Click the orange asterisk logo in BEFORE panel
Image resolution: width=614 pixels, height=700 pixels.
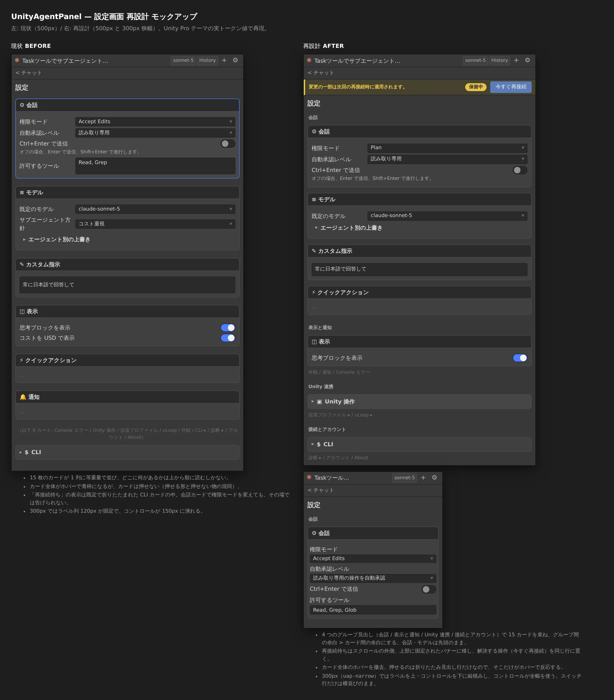[x=17, y=60]
